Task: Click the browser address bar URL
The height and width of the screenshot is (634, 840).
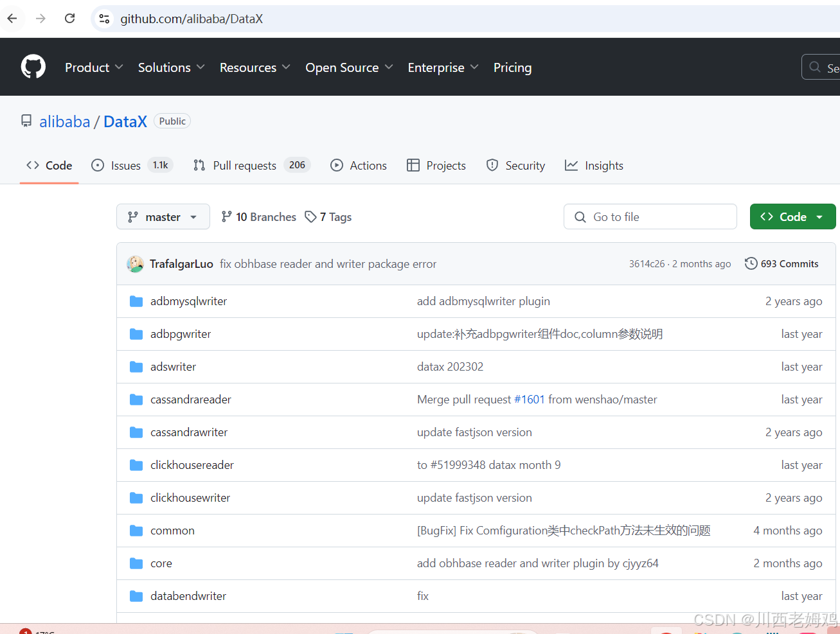Action: [x=192, y=19]
